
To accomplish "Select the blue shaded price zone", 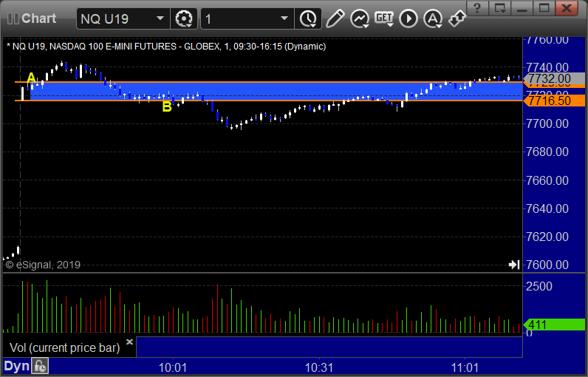I will coord(276,91).
